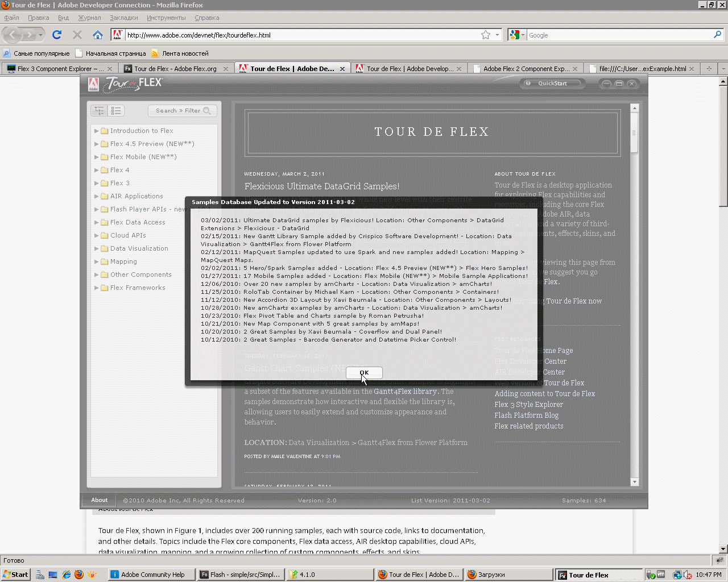
Task: Open the Файл menu
Action: coord(11,18)
